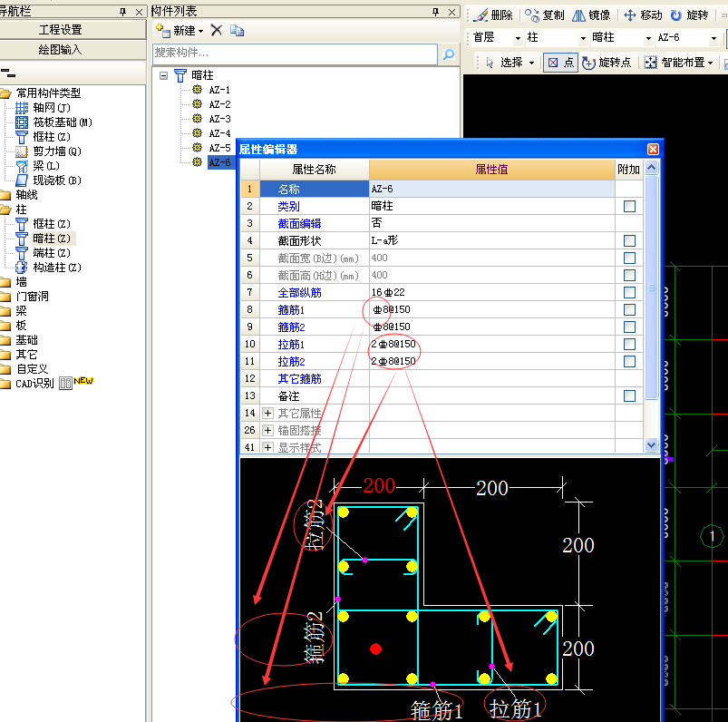Image resolution: width=728 pixels, height=722 pixels.
Task: Tick the 附加 checkbox for 全部纵筋 row
Action: [x=629, y=292]
